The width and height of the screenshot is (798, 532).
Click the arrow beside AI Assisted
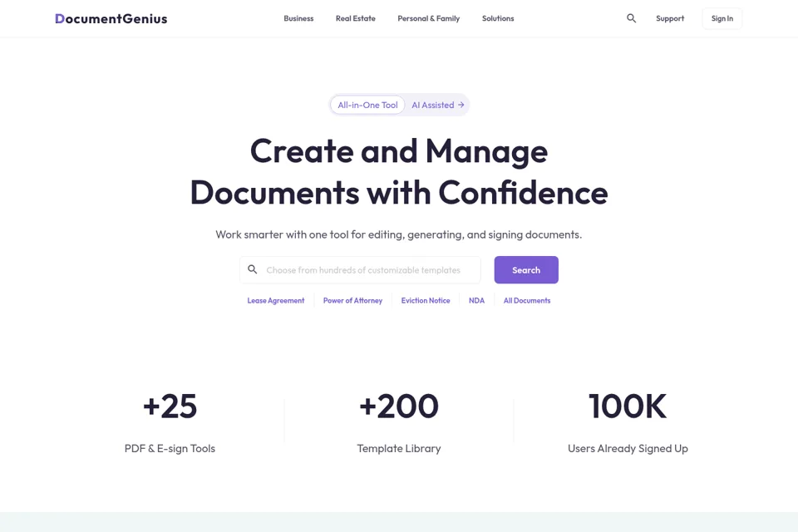tap(461, 105)
